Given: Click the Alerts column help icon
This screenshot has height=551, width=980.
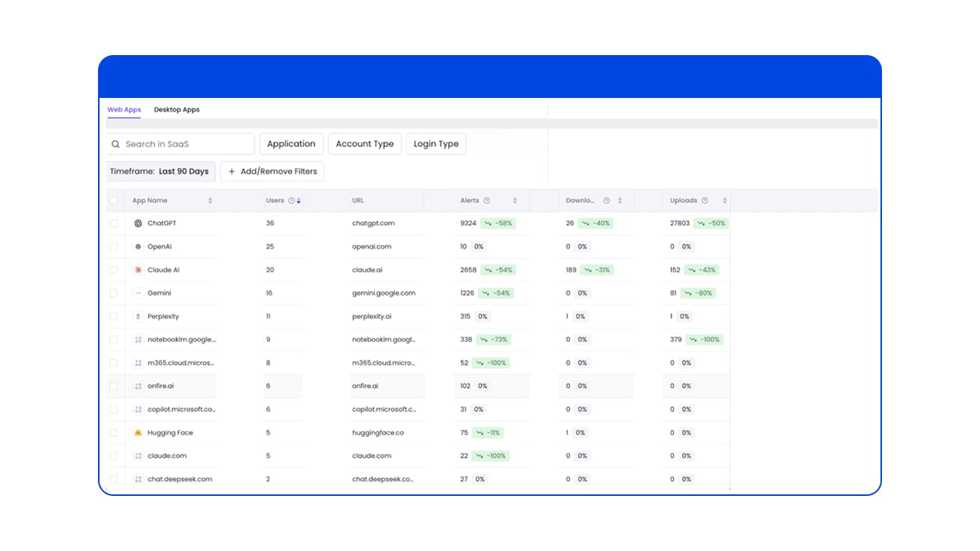Looking at the screenshot, I should [486, 201].
